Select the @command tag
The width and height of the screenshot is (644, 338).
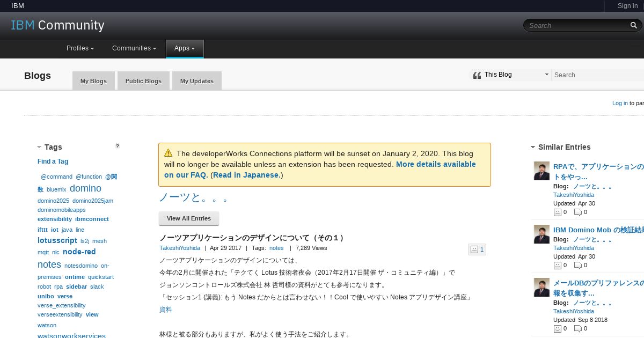[x=56, y=177]
